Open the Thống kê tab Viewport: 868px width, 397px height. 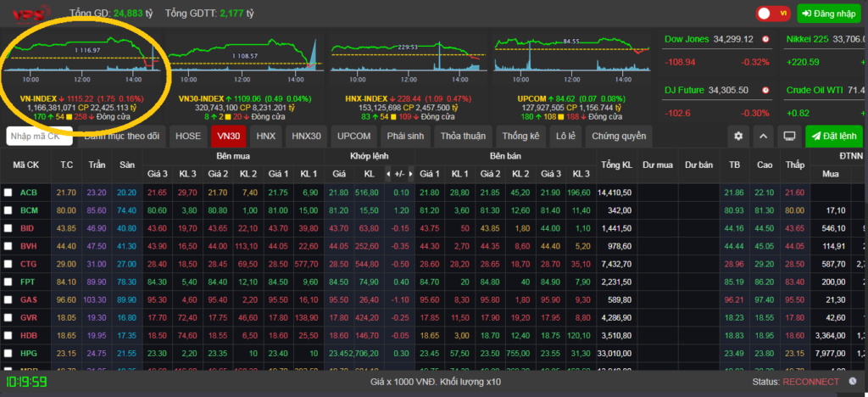521,136
